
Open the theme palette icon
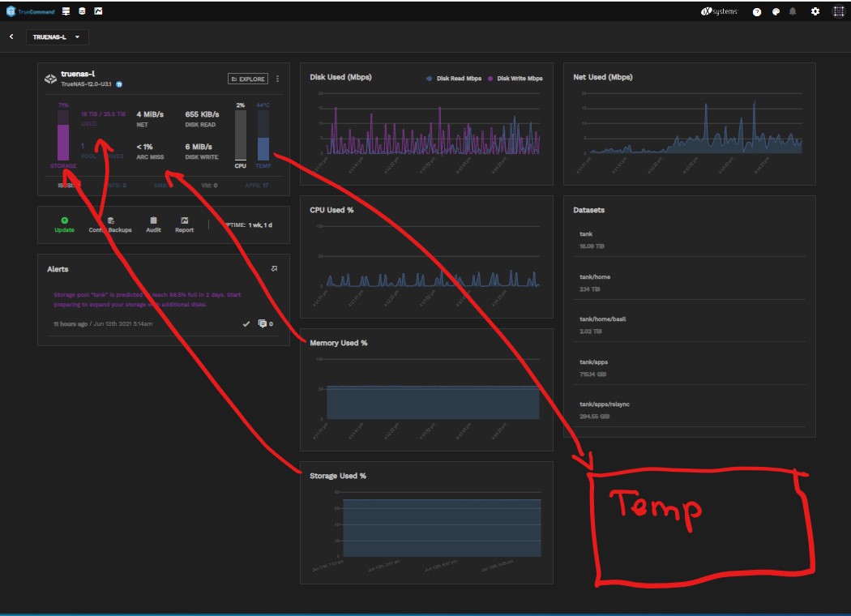(x=776, y=12)
